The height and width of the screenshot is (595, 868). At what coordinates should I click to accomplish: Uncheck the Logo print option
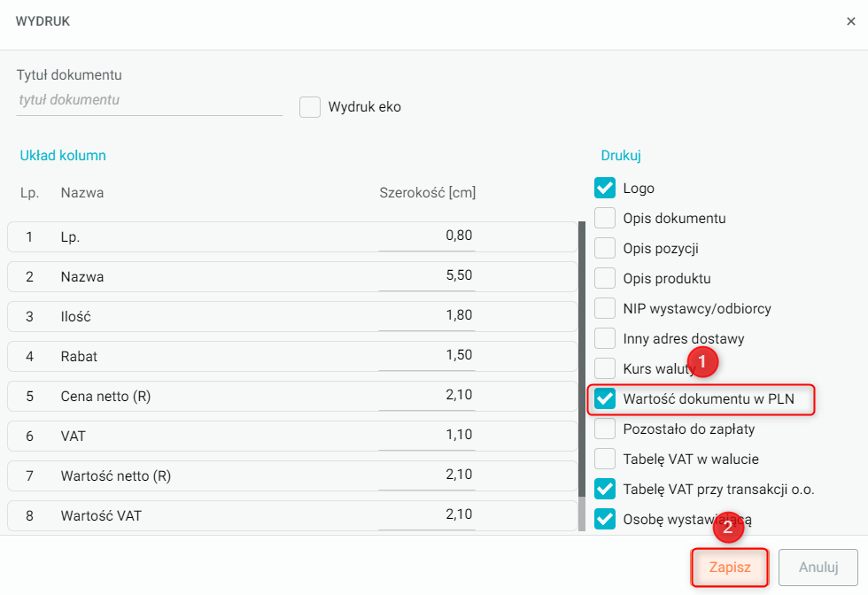point(605,188)
